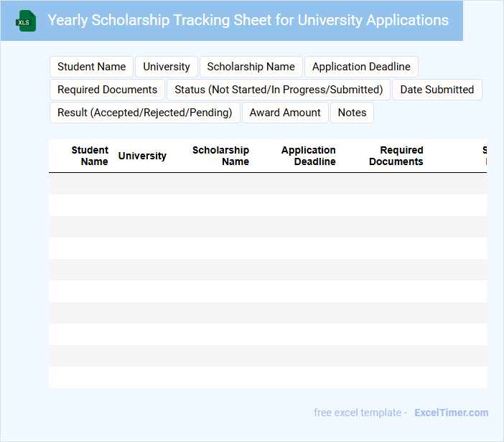The width and height of the screenshot is (504, 442).
Task: Click the Student Name tag
Action: tap(91, 67)
